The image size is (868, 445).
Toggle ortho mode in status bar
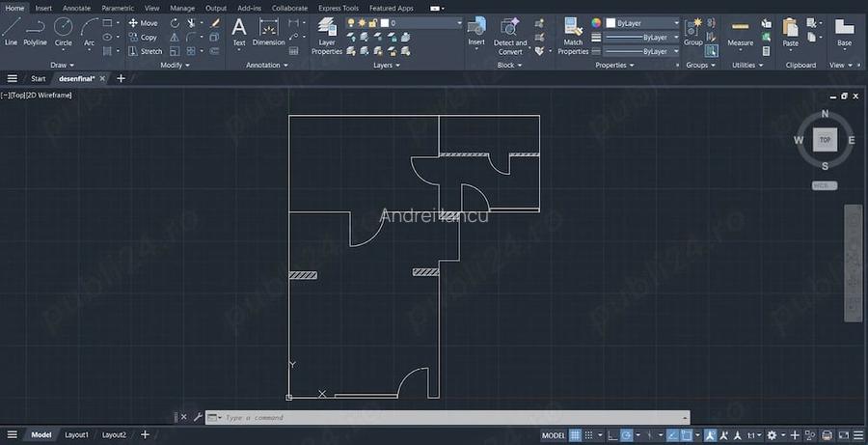click(612, 435)
